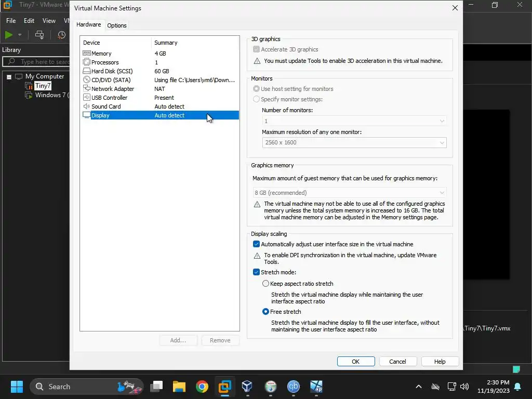Select the USB Controller icon
This screenshot has width=532, height=399.
tap(87, 97)
